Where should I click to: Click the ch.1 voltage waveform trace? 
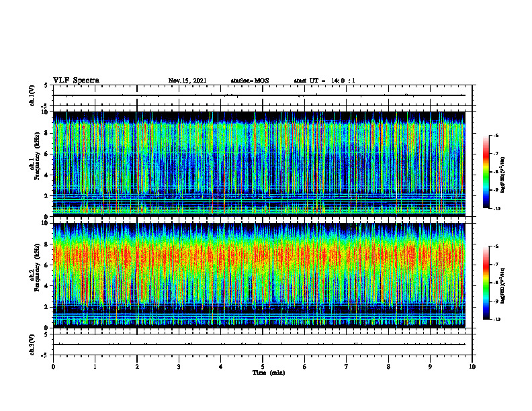tap(259, 95)
